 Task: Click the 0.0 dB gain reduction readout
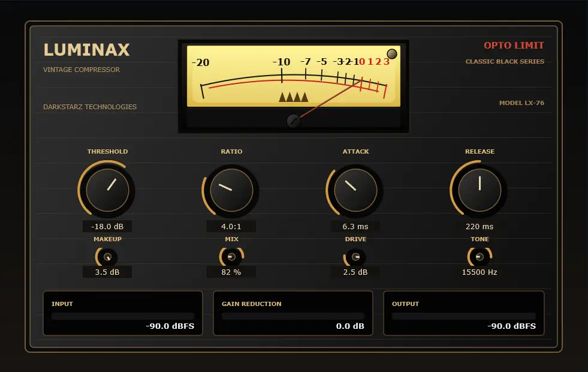coord(350,326)
